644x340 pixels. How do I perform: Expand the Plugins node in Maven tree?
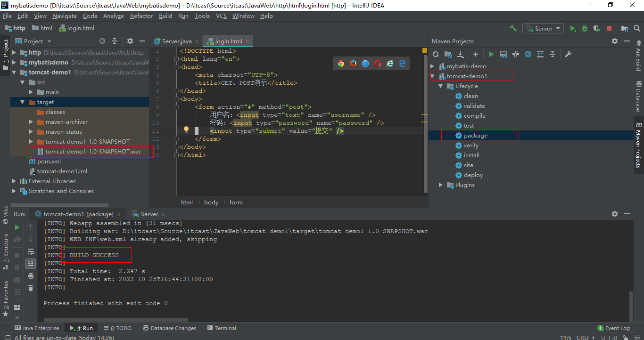[441, 185]
